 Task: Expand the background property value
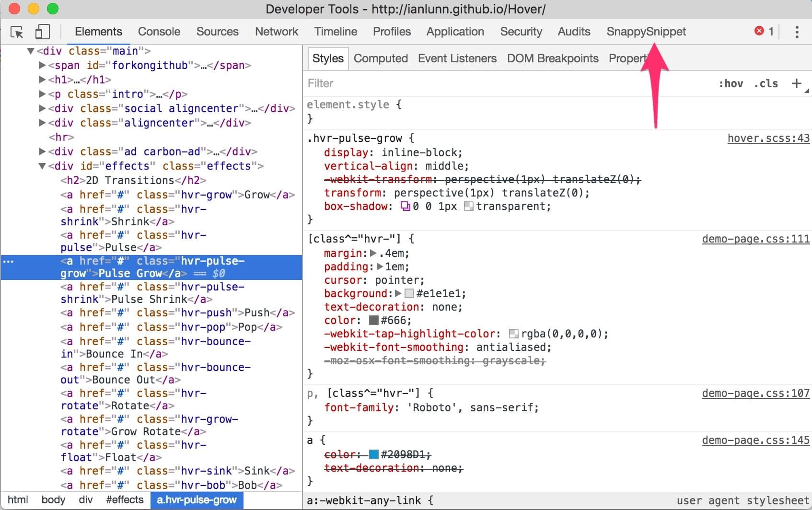[x=397, y=293]
